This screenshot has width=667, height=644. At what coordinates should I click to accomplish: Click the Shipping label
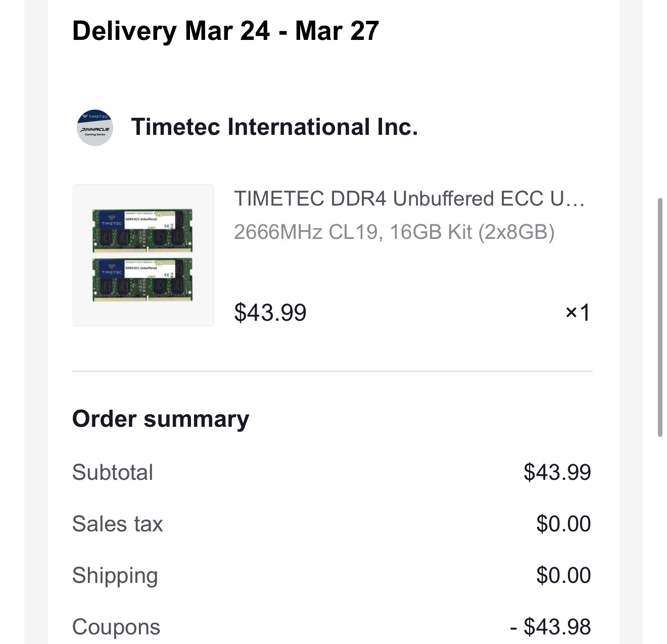[x=115, y=575]
